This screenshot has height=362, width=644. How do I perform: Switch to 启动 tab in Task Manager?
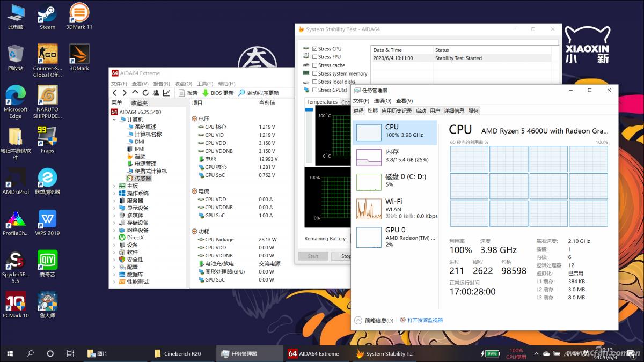point(421,111)
